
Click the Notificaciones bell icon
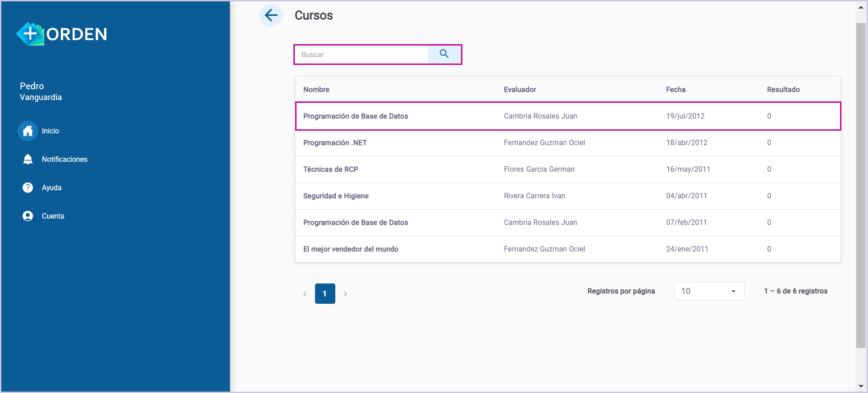click(27, 159)
